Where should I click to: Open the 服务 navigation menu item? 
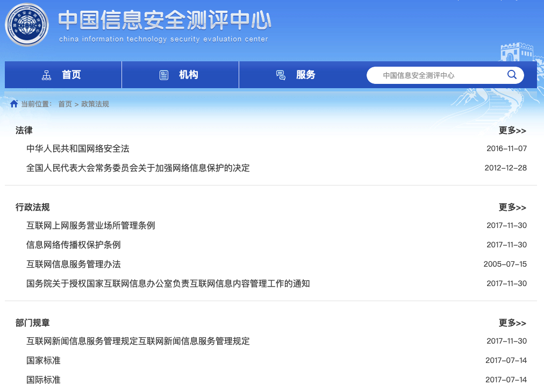[x=305, y=75]
